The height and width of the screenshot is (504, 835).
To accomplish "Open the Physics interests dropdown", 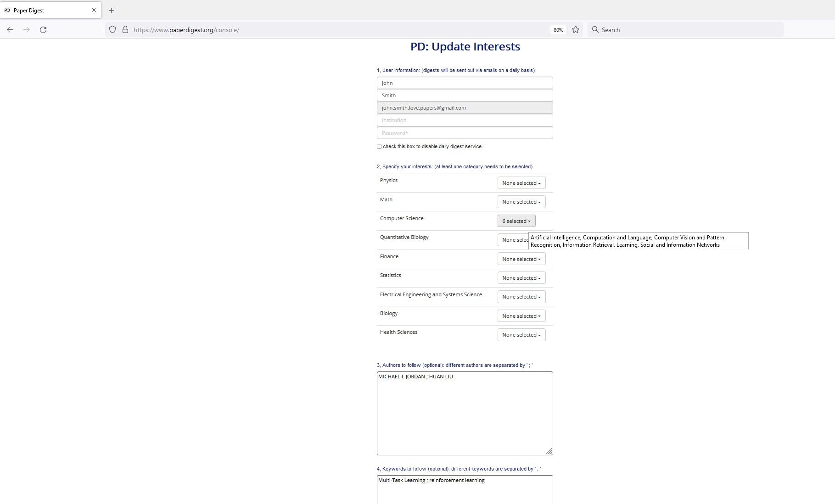I will 521,183.
